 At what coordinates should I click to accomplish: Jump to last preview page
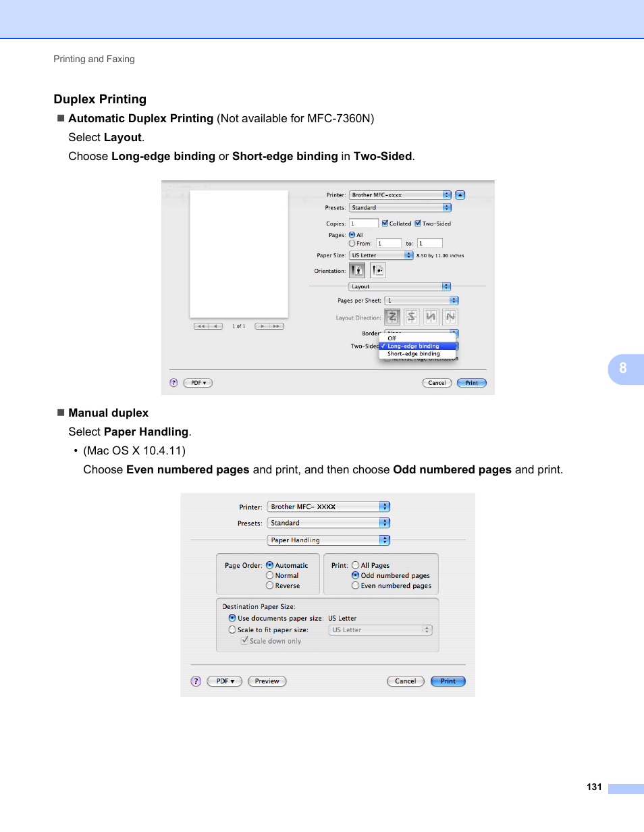click(277, 326)
